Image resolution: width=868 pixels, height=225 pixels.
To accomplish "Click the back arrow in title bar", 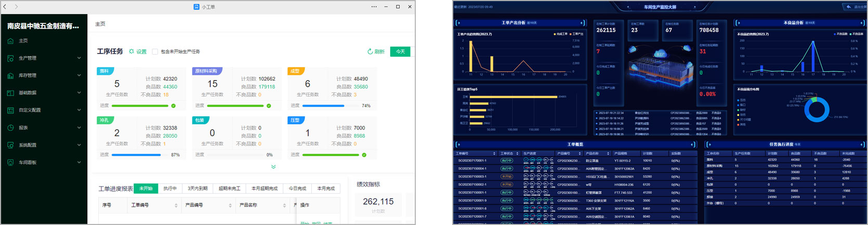I will point(5,7).
